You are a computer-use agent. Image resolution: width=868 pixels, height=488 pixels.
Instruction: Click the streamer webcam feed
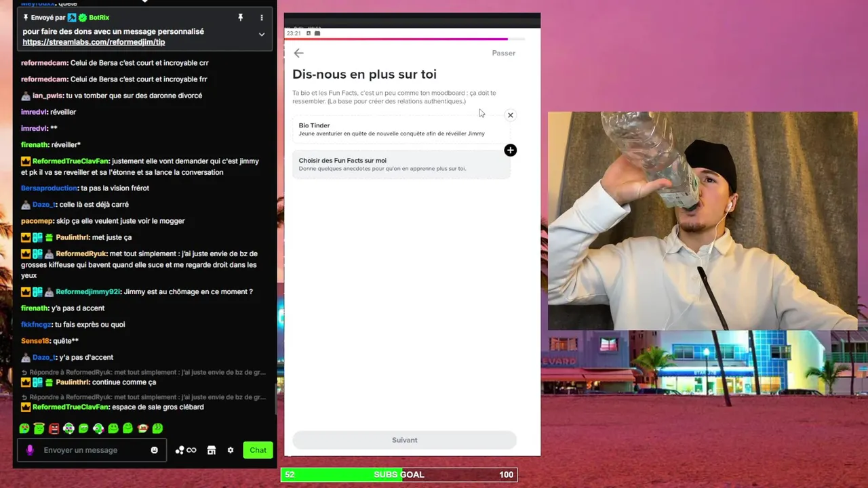click(703, 221)
